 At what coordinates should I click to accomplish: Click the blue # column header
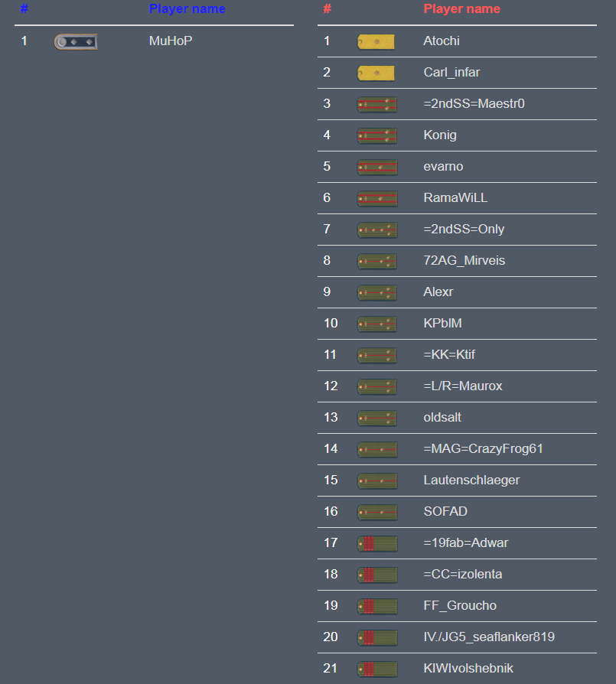(x=24, y=9)
